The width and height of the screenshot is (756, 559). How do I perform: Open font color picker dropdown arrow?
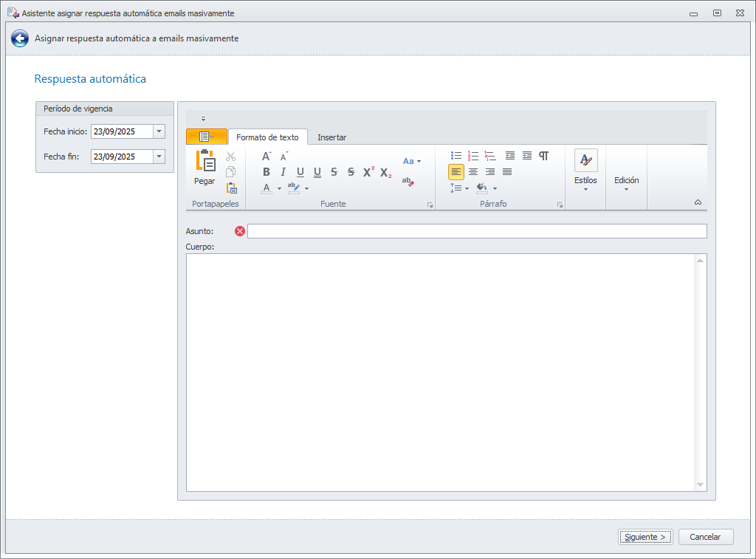point(279,188)
